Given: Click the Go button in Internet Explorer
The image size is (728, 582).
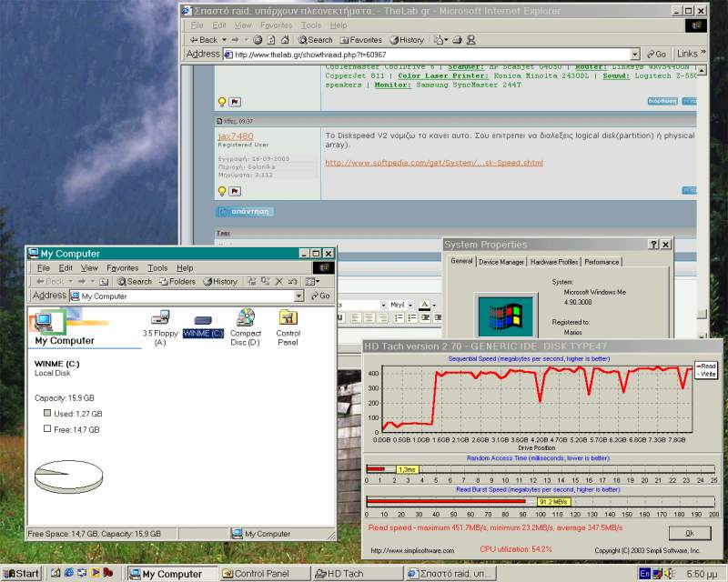Looking at the screenshot, I should (656, 55).
